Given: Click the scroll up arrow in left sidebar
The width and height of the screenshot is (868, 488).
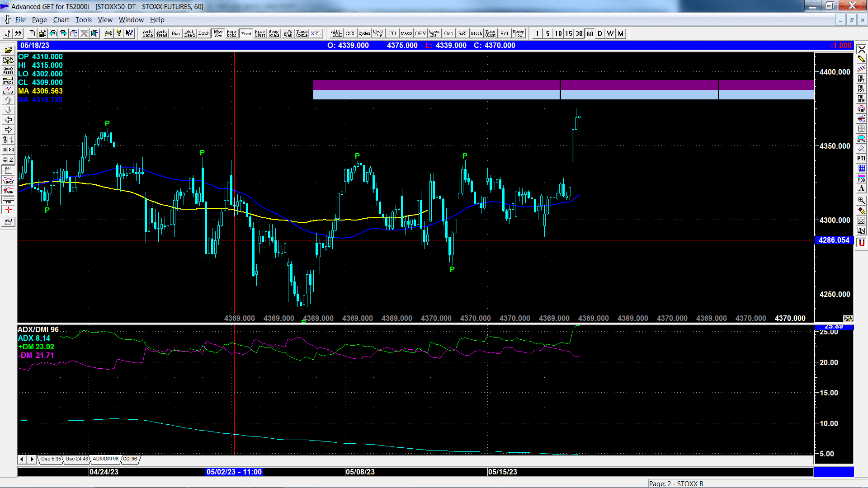Looking at the screenshot, I should pos(8,100).
